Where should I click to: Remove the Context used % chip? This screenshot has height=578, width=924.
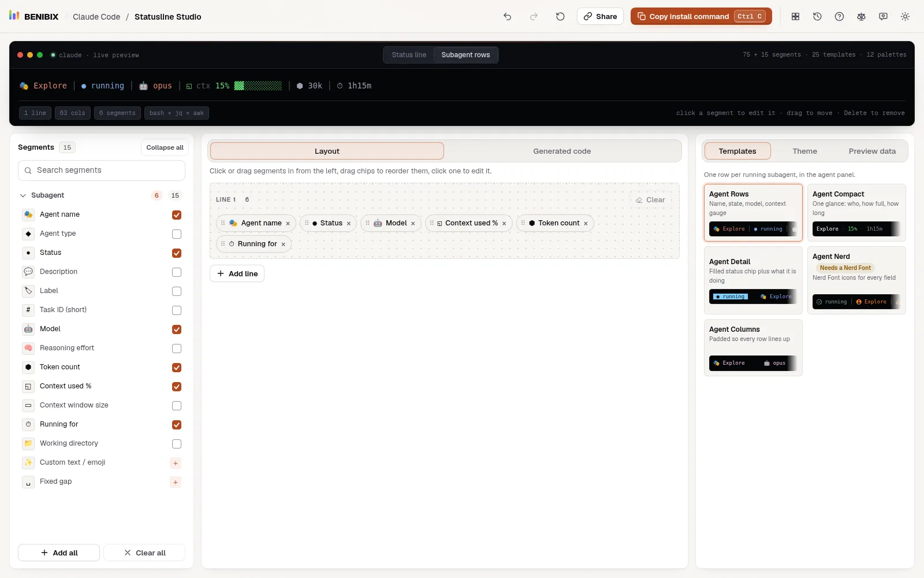click(504, 224)
